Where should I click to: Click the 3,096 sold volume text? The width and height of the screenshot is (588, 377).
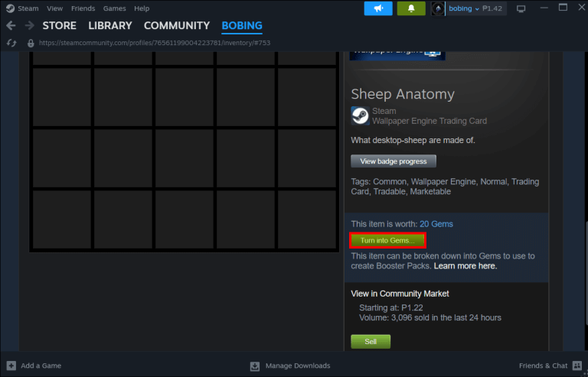click(430, 317)
